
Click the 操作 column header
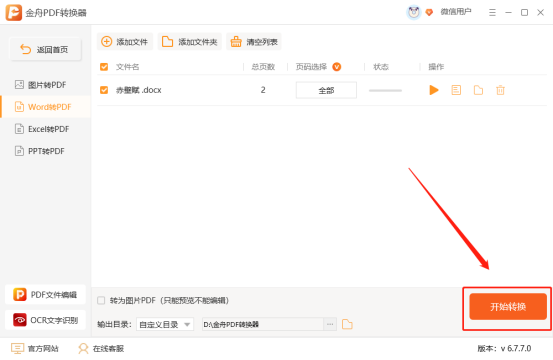[x=436, y=67]
